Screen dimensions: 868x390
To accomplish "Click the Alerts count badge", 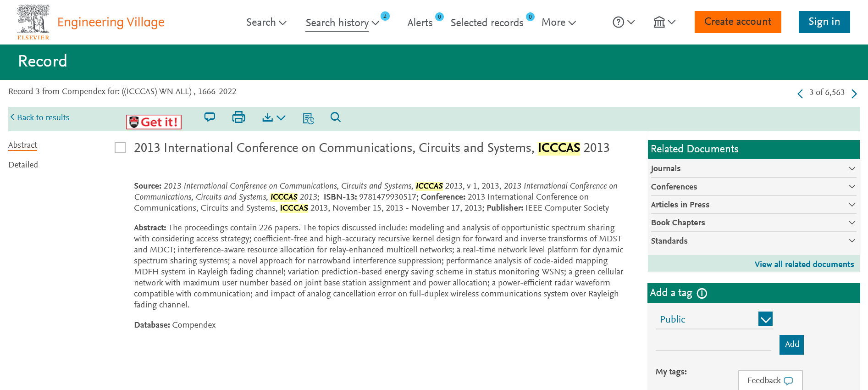I will (439, 17).
